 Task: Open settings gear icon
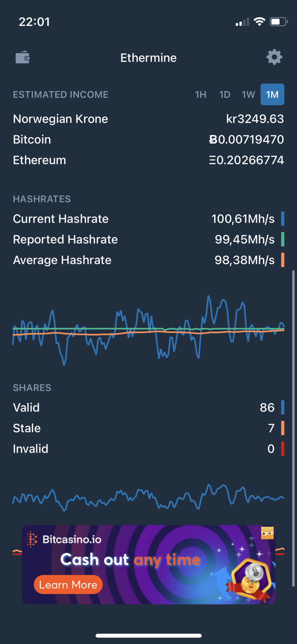274,57
